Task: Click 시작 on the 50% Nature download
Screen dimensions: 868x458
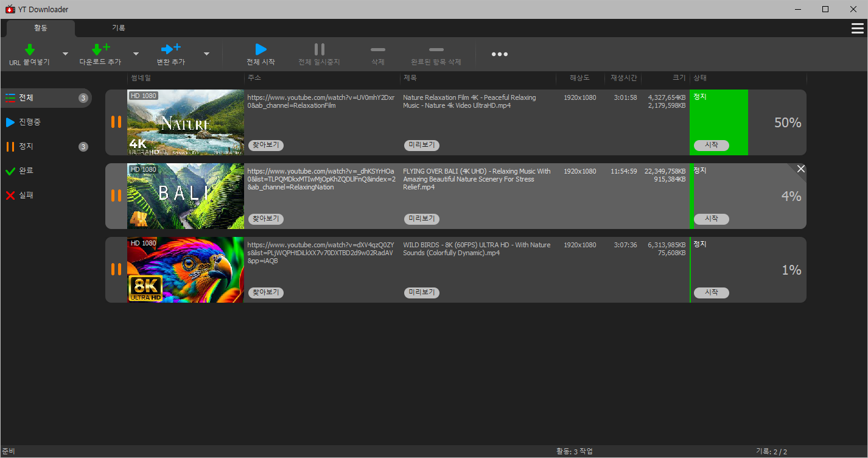Action: [712, 145]
